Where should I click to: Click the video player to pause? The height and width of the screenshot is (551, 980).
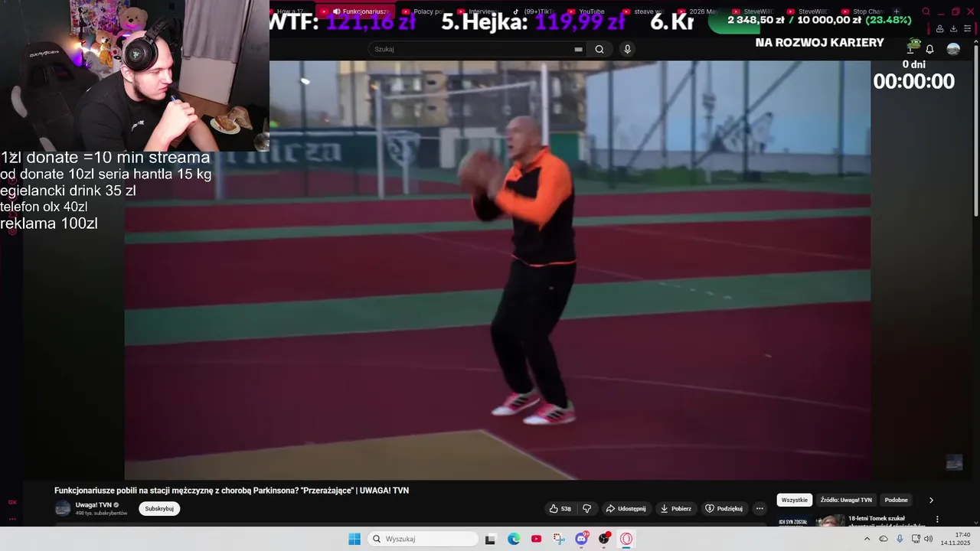click(x=498, y=270)
